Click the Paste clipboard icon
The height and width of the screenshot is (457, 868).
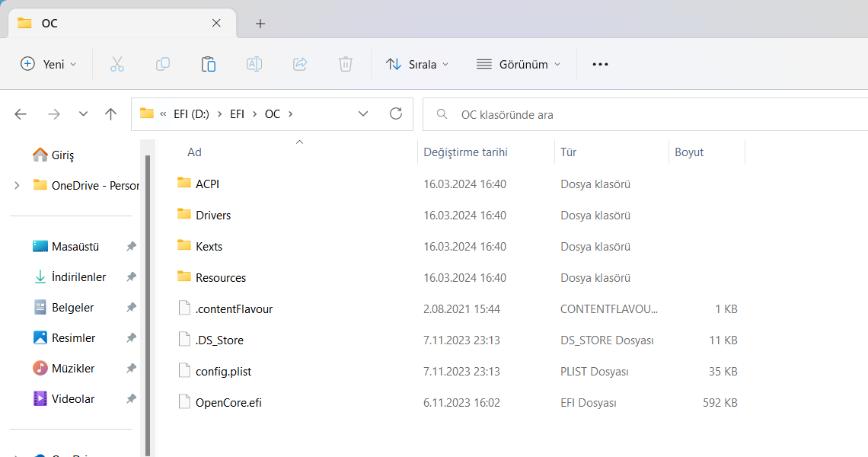point(208,64)
